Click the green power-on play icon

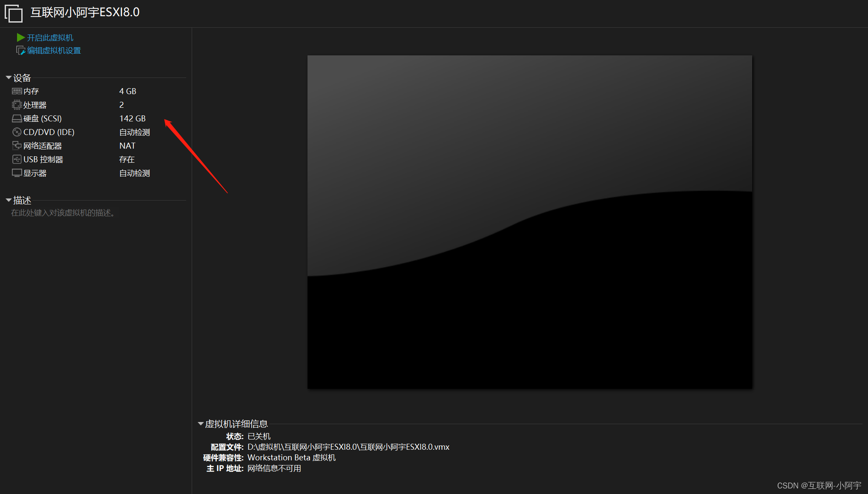[20, 37]
